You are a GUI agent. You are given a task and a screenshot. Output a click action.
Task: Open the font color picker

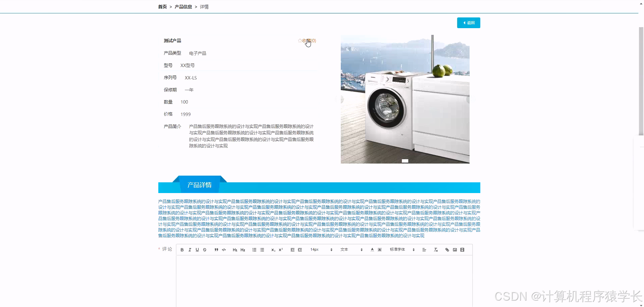coord(372,250)
